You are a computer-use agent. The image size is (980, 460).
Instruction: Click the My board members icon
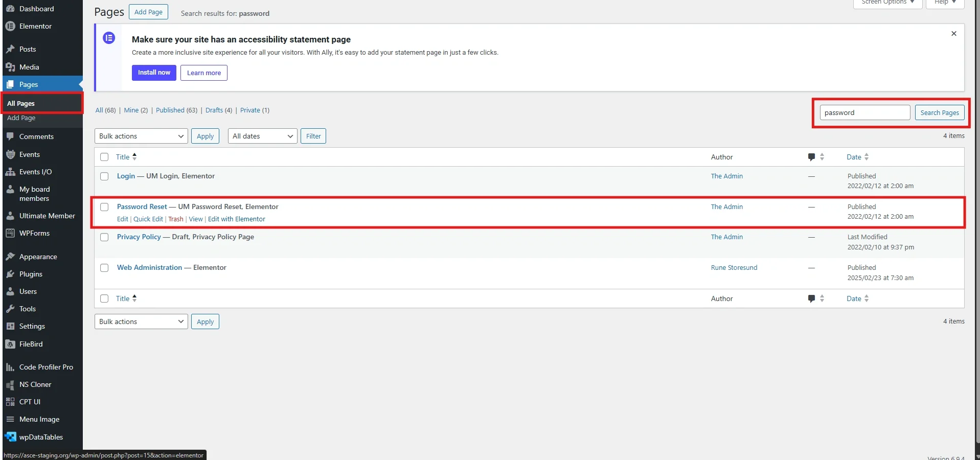coord(10,189)
